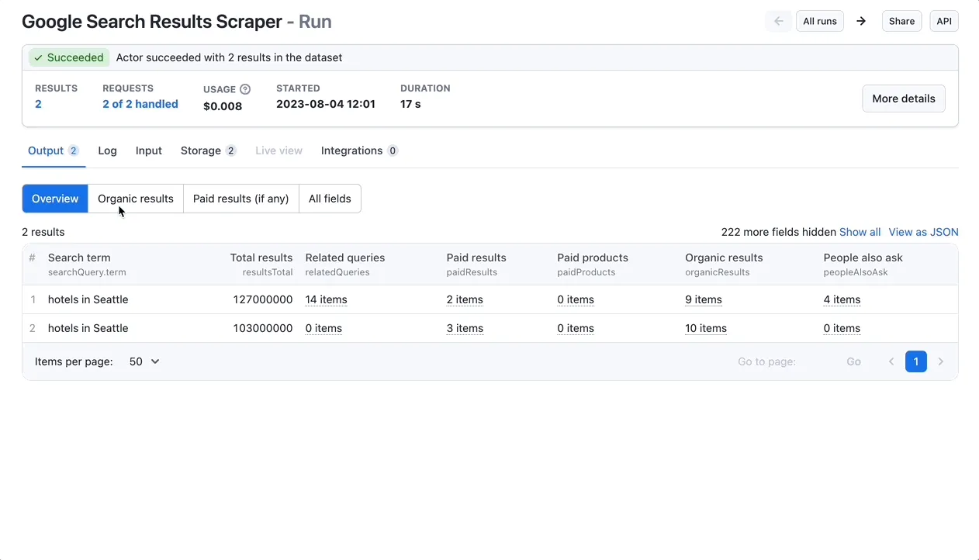Switch to the Log tab
The width and height of the screenshot is (979, 560).
pos(107,150)
